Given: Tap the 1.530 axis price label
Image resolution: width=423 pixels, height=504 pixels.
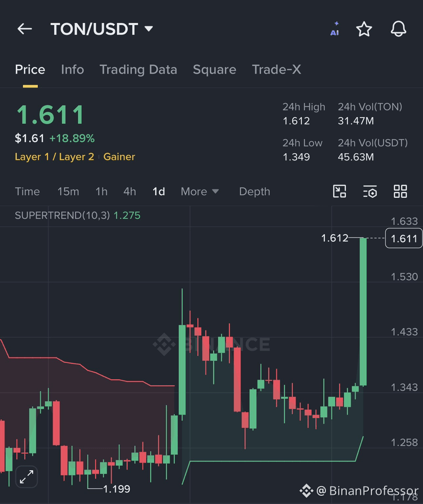Looking at the screenshot, I should (x=404, y=277).
